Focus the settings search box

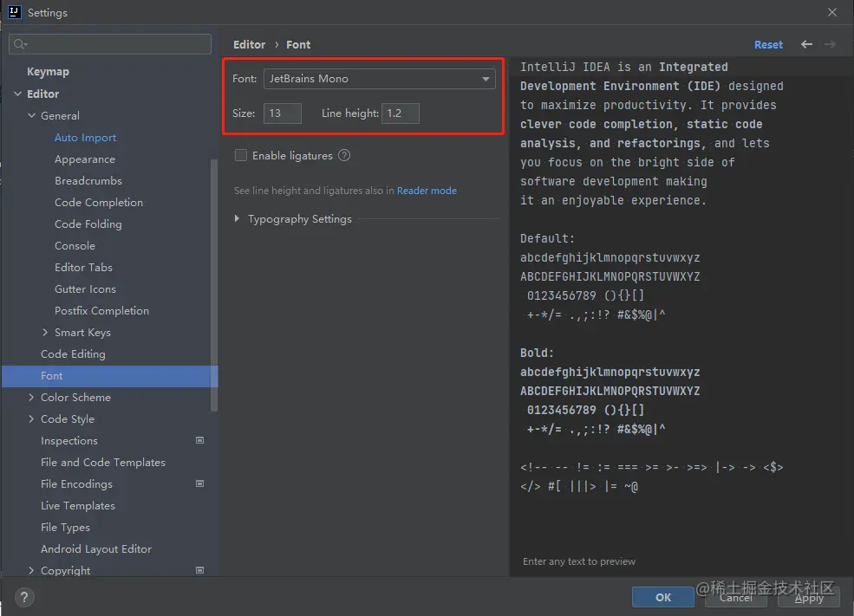(x=110, y=44)
